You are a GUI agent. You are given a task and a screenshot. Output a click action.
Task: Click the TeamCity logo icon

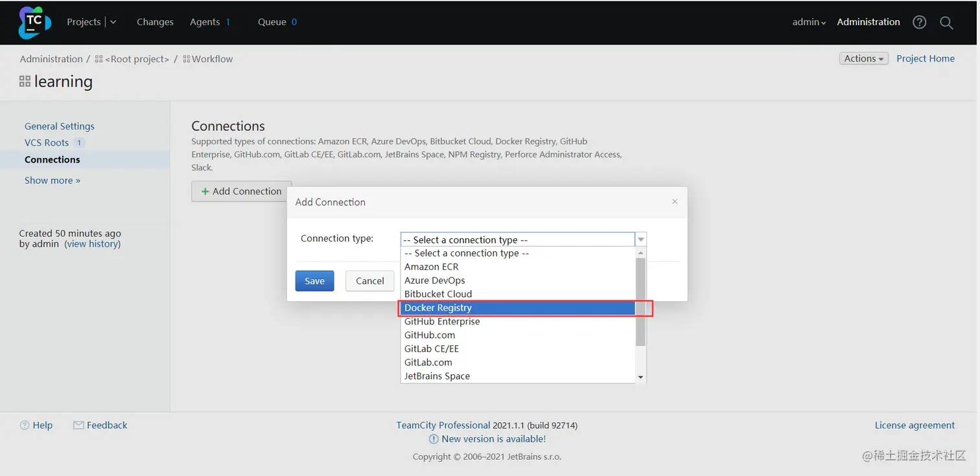point(34,23)
